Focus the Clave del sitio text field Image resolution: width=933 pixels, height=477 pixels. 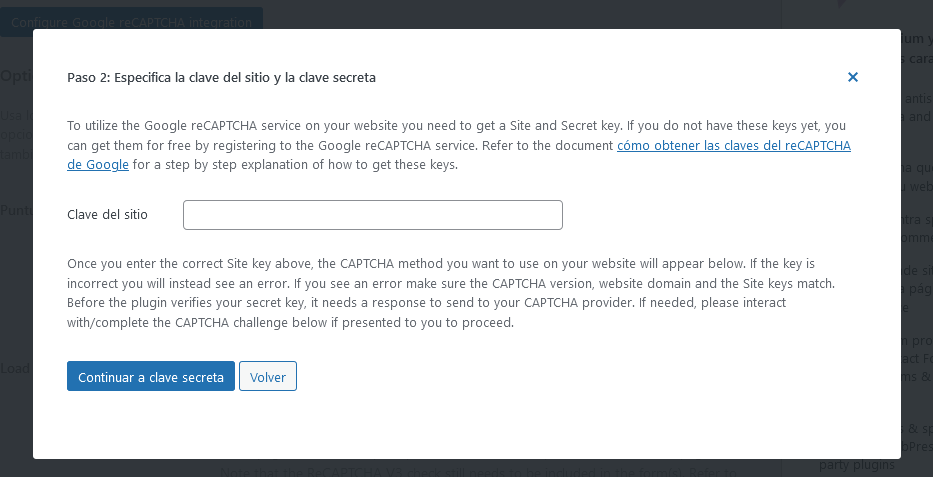pyautogui.click(x=372, y=215)
